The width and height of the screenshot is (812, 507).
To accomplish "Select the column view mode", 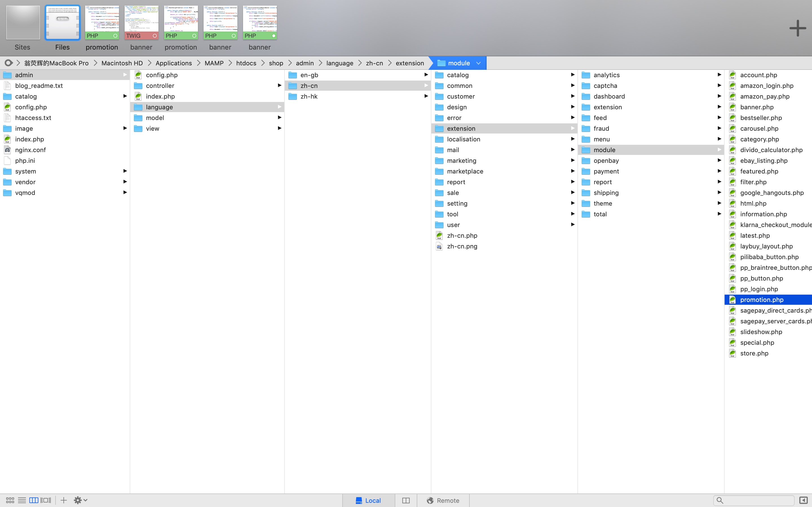I will (x=34, y=500).
